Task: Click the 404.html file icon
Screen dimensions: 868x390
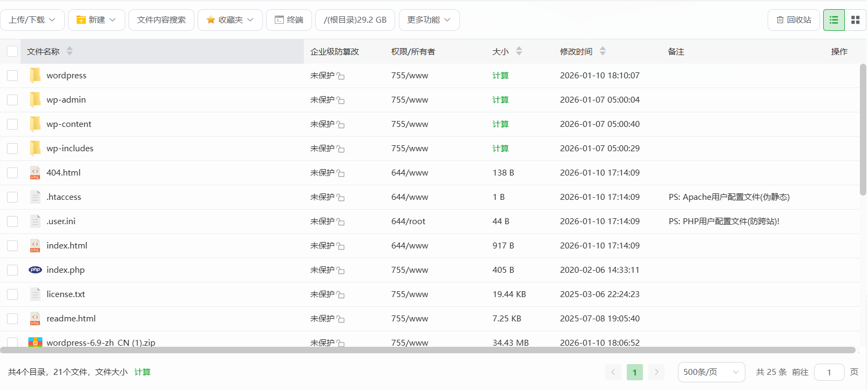Action: click(35, 173)
